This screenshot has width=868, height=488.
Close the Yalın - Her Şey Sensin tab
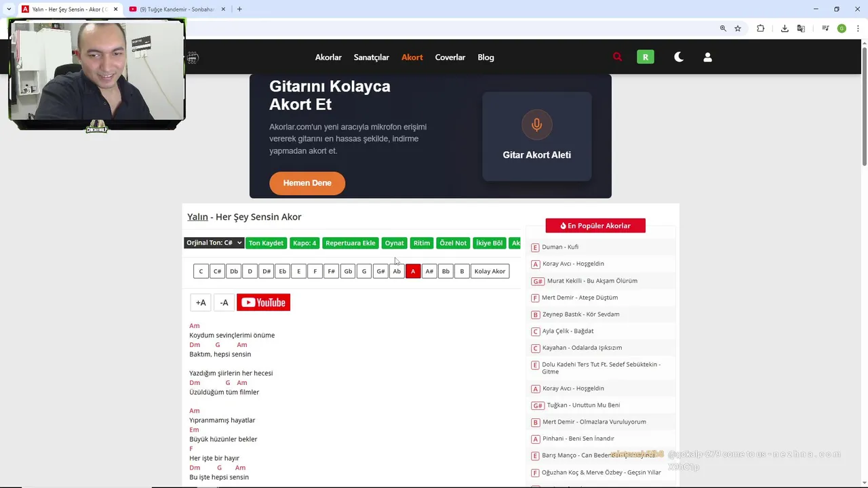point(115,9)
